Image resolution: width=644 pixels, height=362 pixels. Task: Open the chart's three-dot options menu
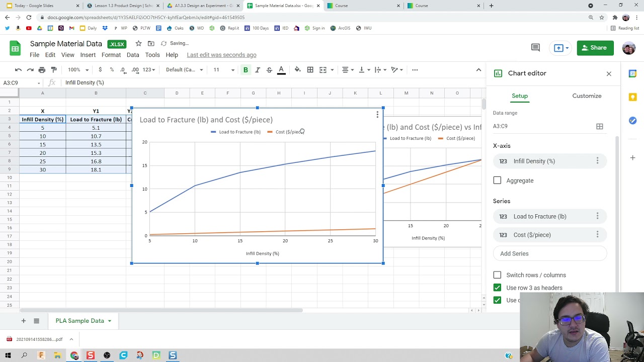pyautogui.click(x=377, y=115)
